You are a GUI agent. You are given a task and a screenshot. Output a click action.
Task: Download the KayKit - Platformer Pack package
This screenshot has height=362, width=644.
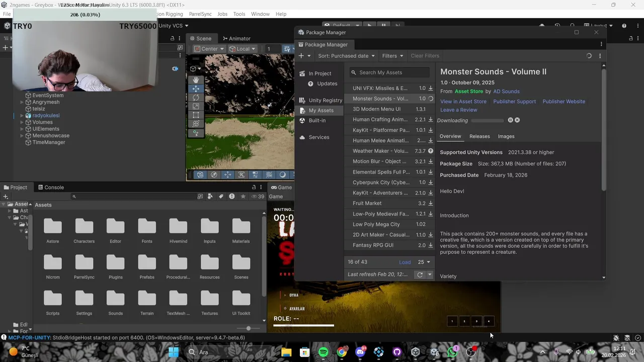coord(431,130)
